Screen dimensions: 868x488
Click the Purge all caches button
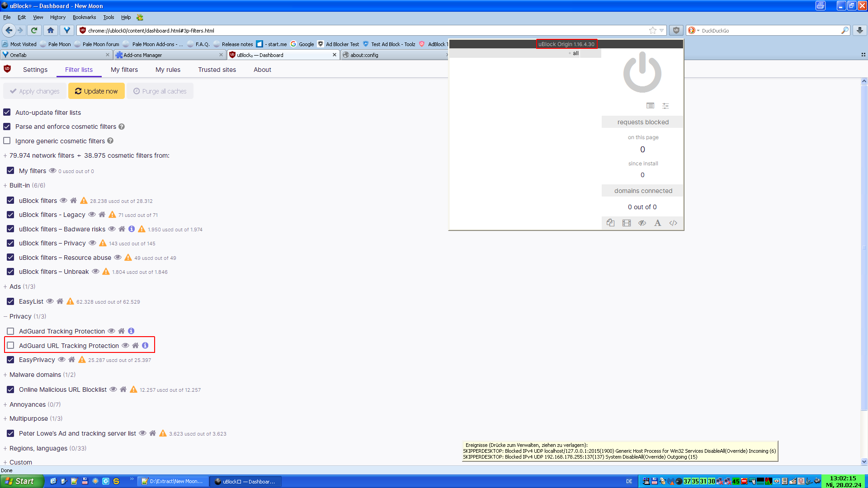pos(160,91)
